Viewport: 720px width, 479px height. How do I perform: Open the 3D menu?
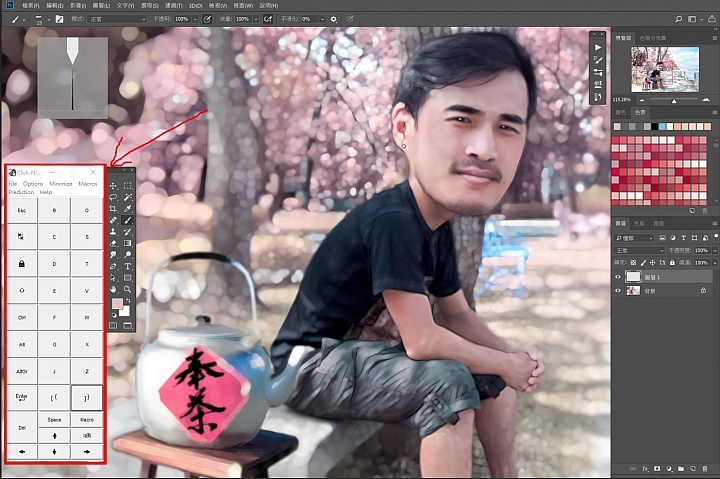pos(196,6)
